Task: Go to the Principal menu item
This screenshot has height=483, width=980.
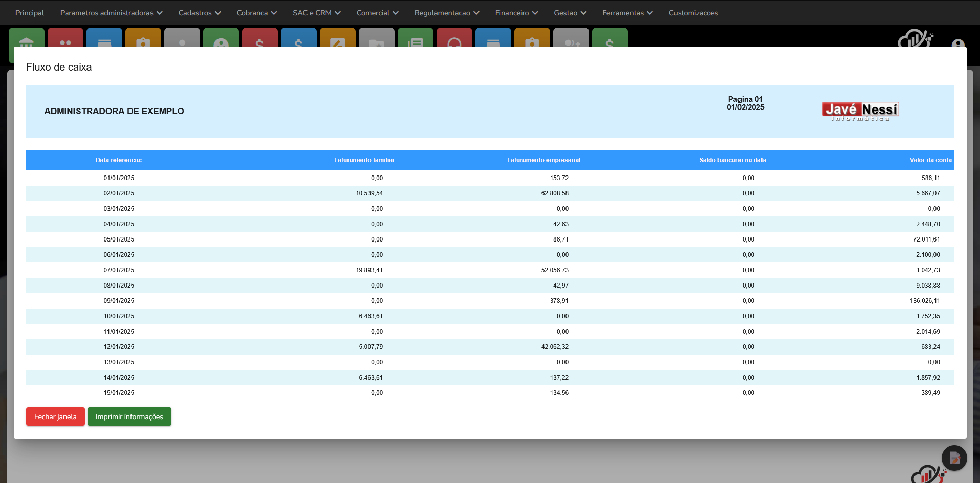Action: tap(30, 13)
